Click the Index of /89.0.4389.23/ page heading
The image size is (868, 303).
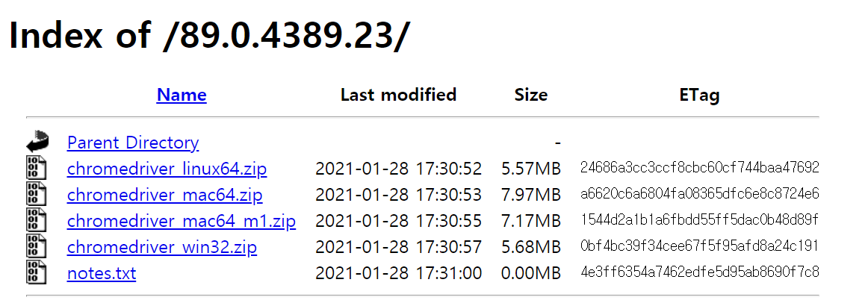209,36
